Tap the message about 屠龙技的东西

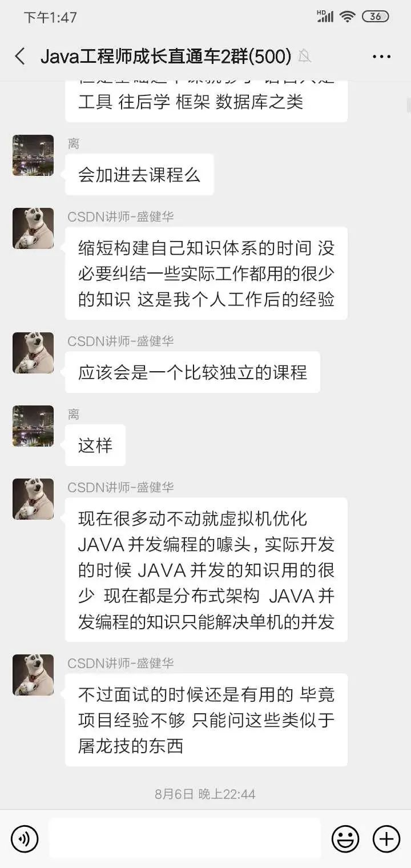coord(206,720)
